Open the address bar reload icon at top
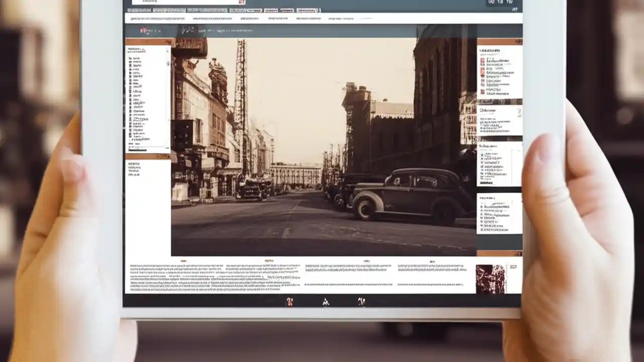This screenshot has width=644, height=362. tap(240, 3)
